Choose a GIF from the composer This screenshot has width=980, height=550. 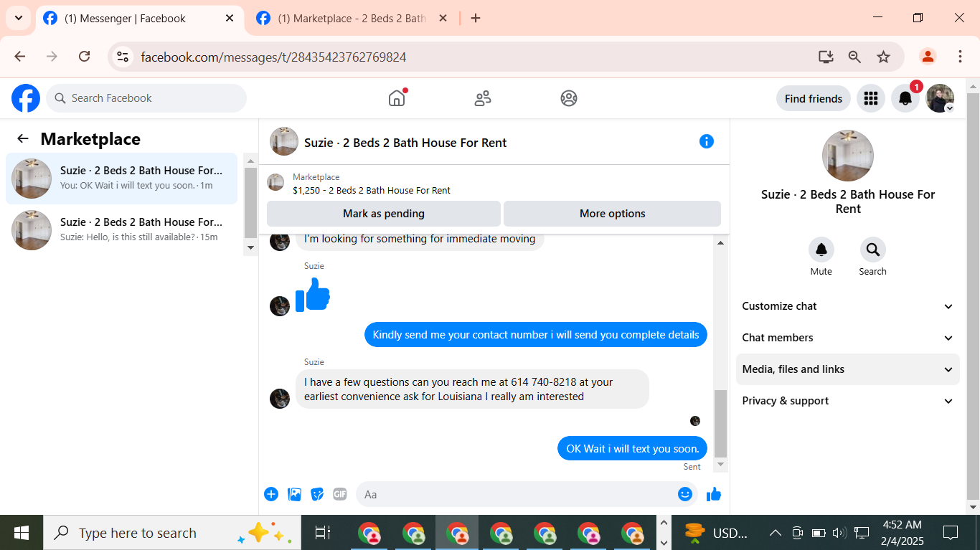[340, 494]
